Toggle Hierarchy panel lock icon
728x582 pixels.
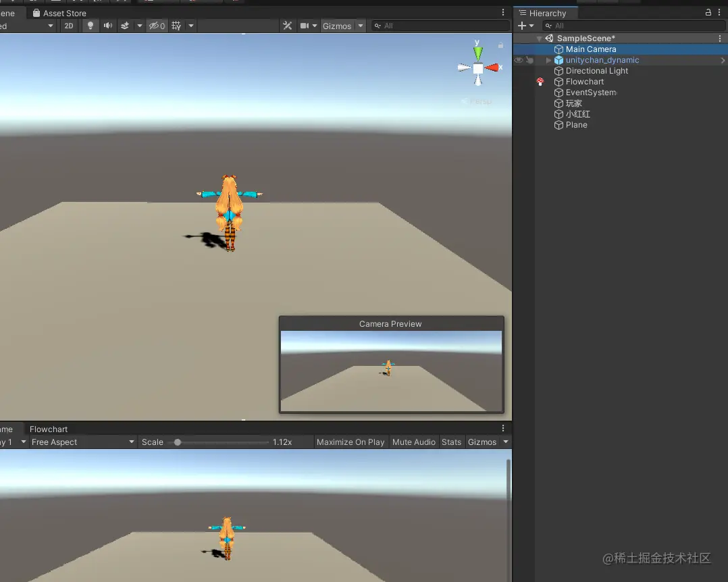click(x=708, y=13)
